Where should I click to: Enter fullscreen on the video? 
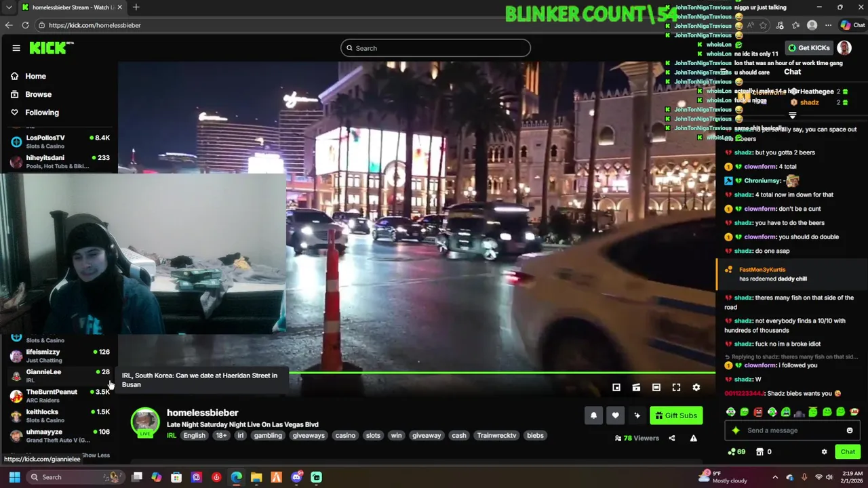tap(676, 388)
